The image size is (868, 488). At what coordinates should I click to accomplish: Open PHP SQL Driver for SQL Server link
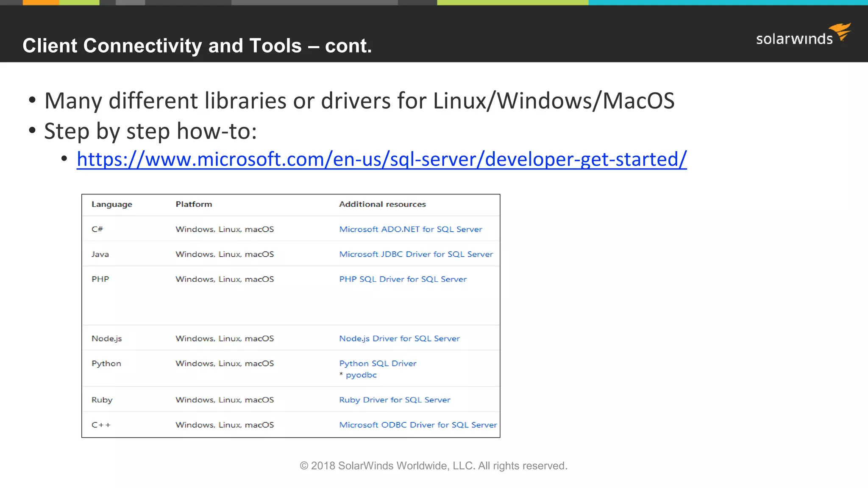pos(403,279)
